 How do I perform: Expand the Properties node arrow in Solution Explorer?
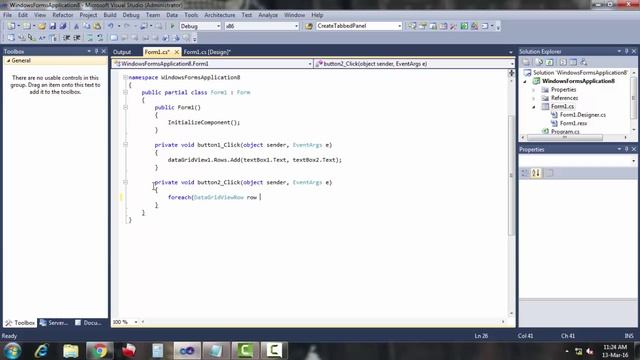point(534,89)
